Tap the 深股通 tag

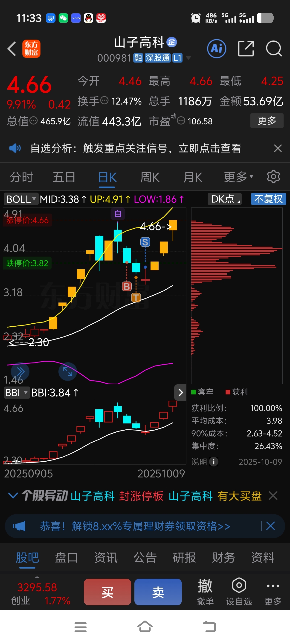pyautogui.click(x=158, y=58)
